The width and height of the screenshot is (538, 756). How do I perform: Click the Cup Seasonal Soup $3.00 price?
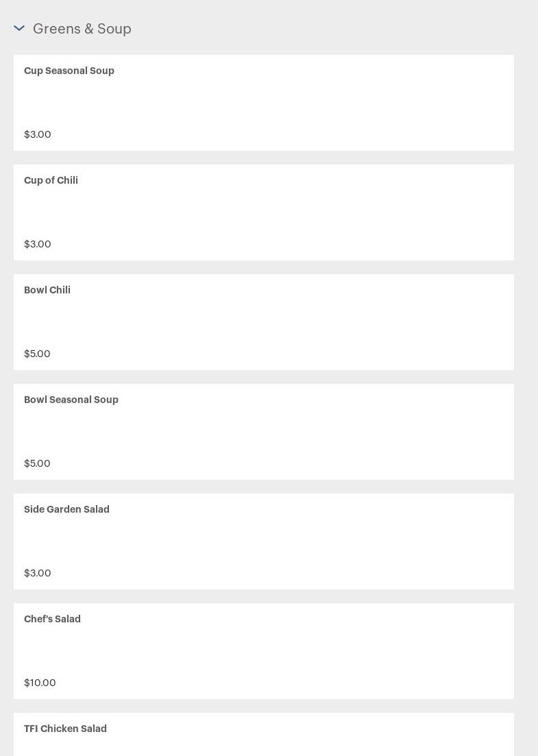point(38,134)
